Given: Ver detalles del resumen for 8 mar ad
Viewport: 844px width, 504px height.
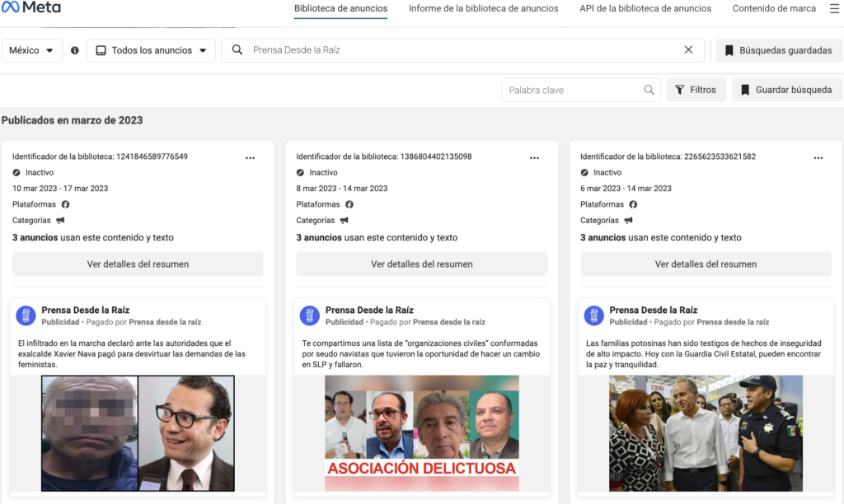Looking at the screenshot, I should [x=422, y=264].
